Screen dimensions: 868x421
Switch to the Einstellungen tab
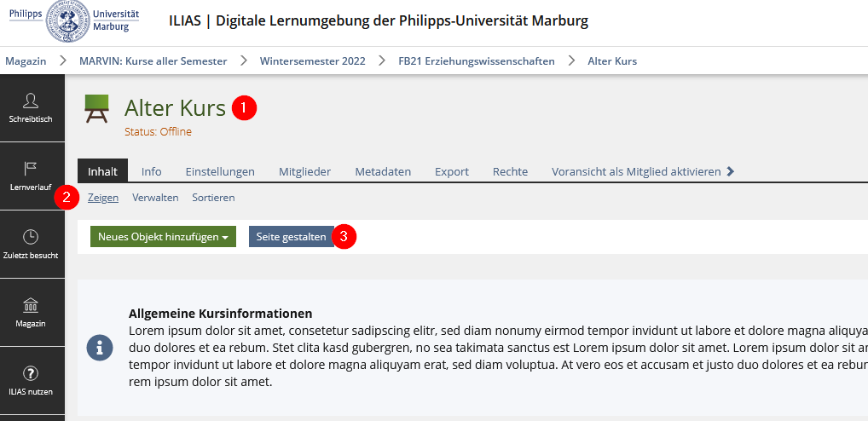pos(220,171)
